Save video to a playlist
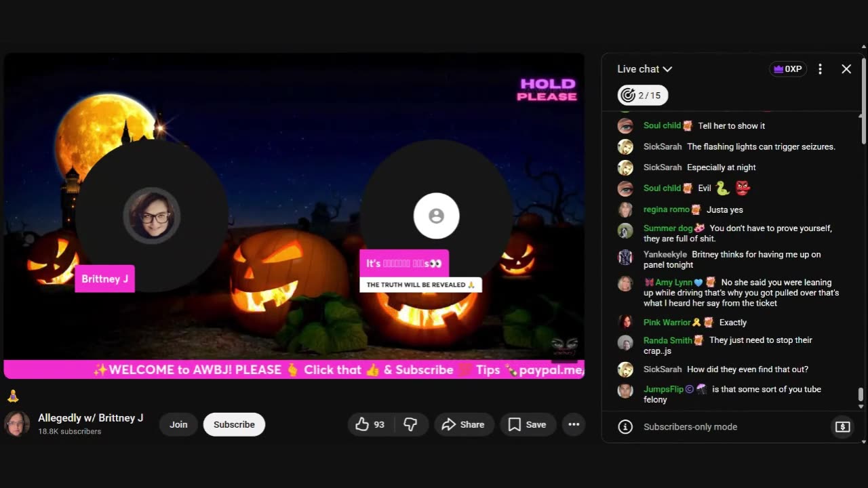Image resolution: width=868 pixels, height=488 pixels. pos(528,424)
